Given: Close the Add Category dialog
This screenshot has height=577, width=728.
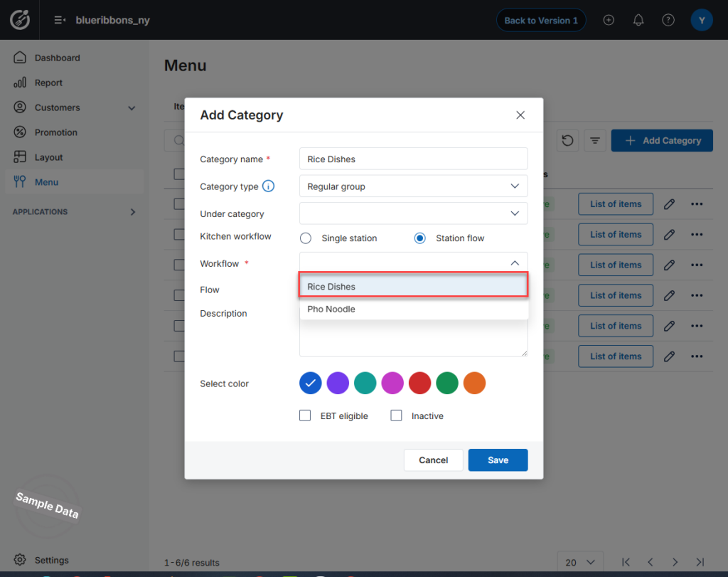Looking at the screenshot, I should pyautogui.click(x=520, y=115).
